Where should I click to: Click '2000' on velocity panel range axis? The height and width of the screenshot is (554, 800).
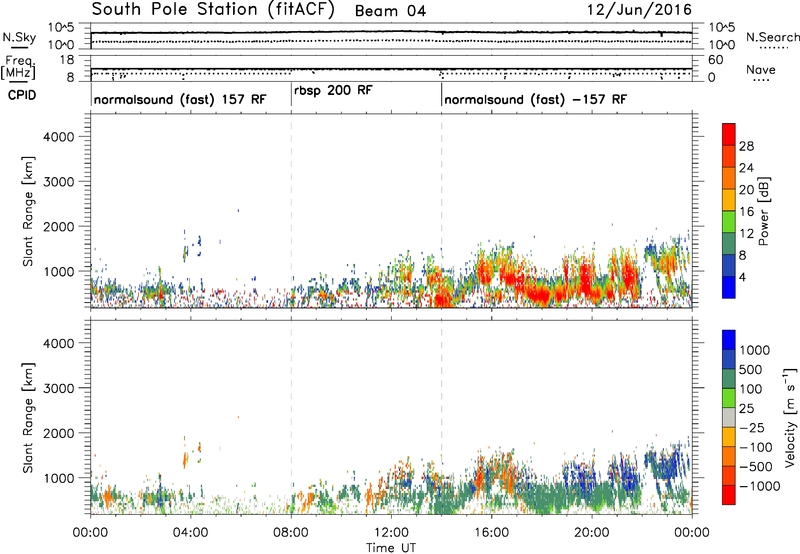tap(58, 433)
